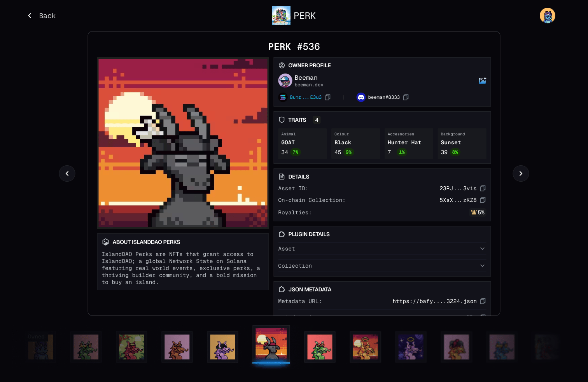Click the About IslandDAO Perks cube icon
This screenshot has height=382, width=588.
pyautogui.click(x=105, y=242)
